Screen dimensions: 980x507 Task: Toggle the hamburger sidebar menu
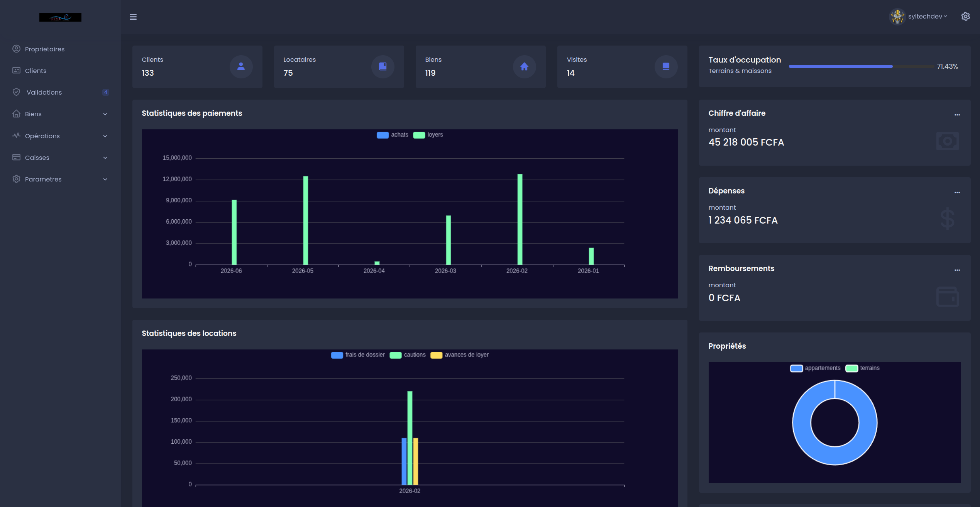(x=133, y=17)
